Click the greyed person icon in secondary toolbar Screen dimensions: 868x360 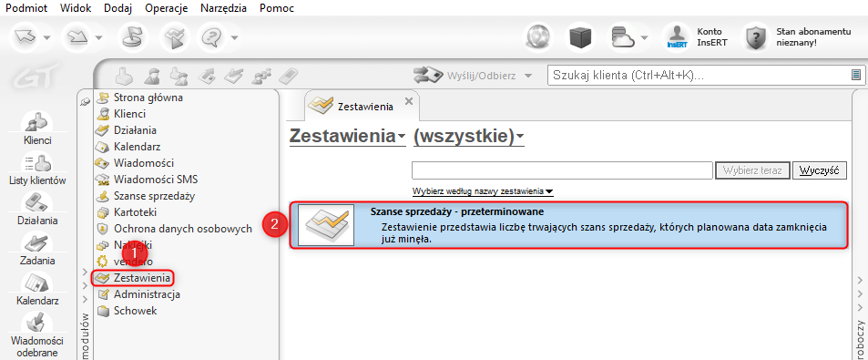[x=151, y=76]
